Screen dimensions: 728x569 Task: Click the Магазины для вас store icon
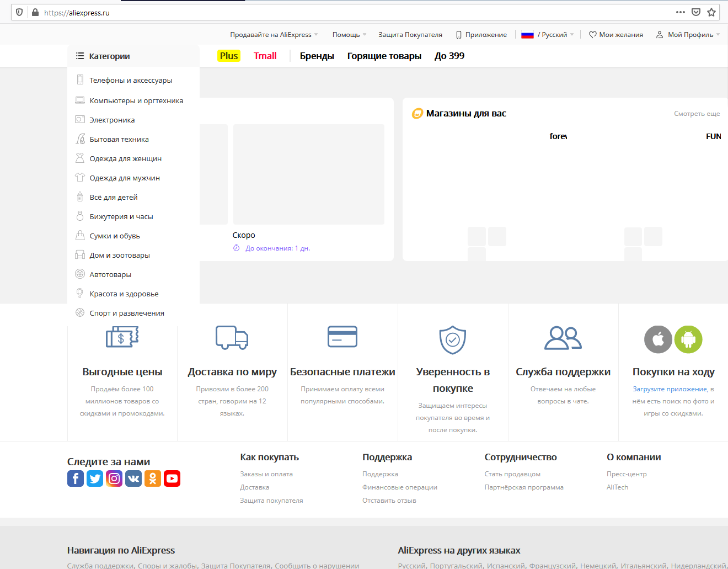pyautogui.click(x=417, y=114)
